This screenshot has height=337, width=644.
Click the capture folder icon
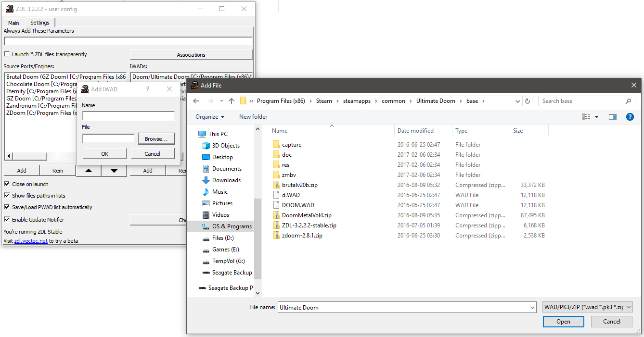276,145
